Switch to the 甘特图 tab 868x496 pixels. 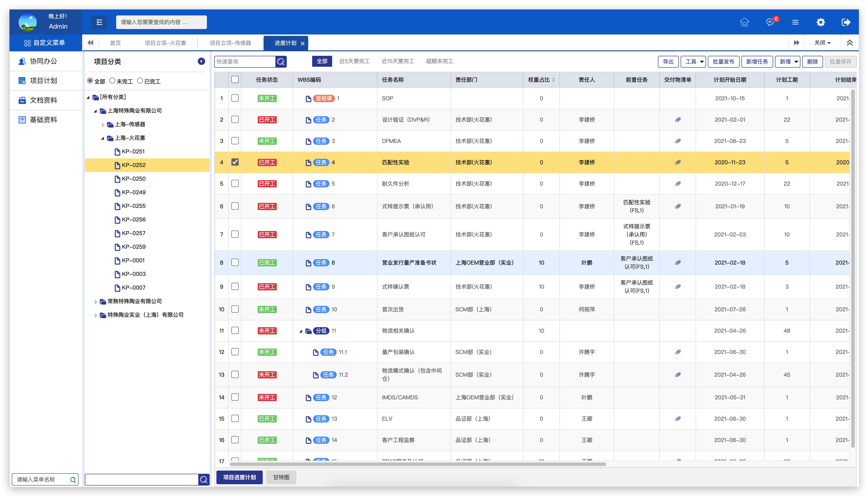[281, 477]
